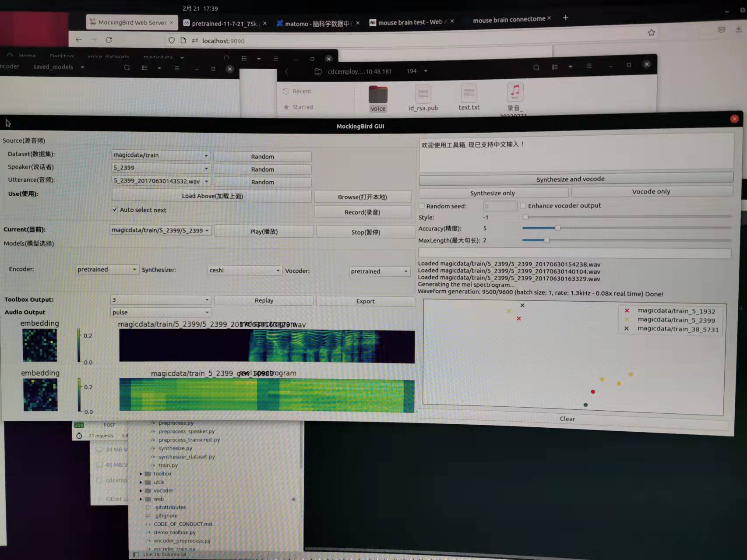
Task: Click back chevron in cdcemploy window
Action: [x=287, y=71]
